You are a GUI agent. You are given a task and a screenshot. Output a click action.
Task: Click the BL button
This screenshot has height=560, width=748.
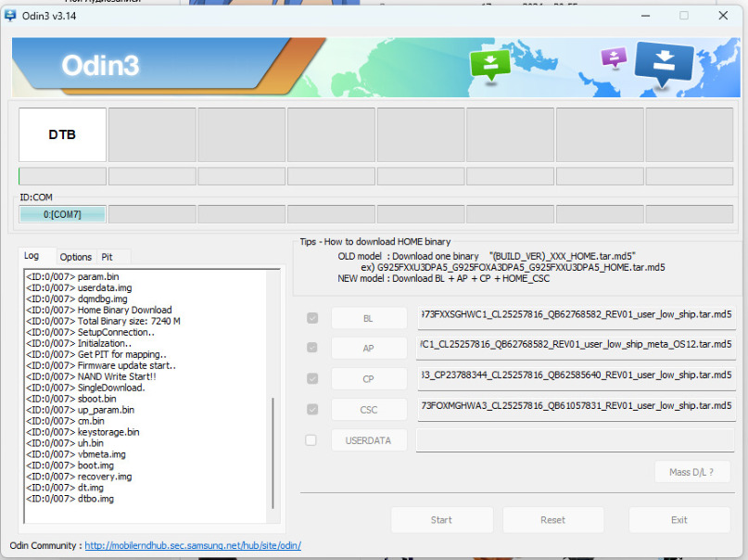369,318
